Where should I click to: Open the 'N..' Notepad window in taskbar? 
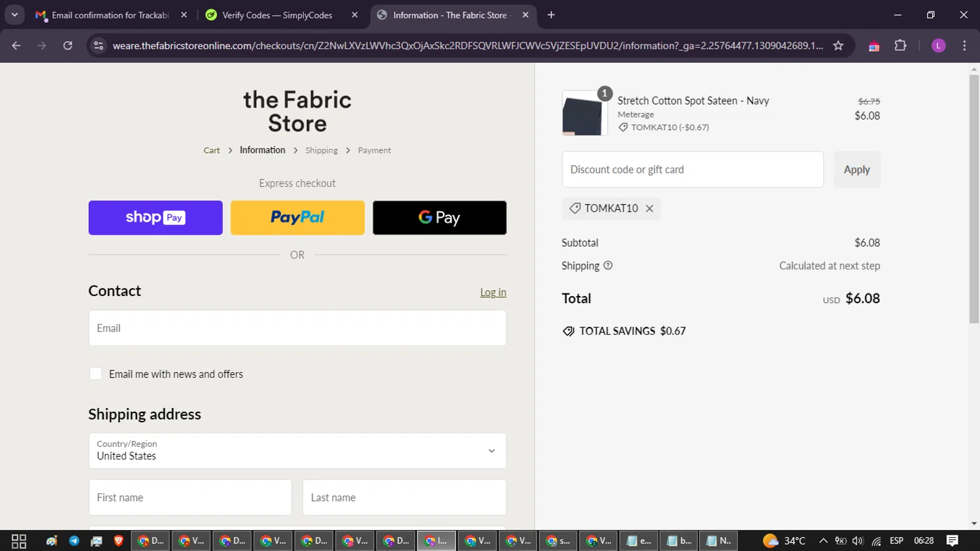pyautogui.click(x=719, y=541)
